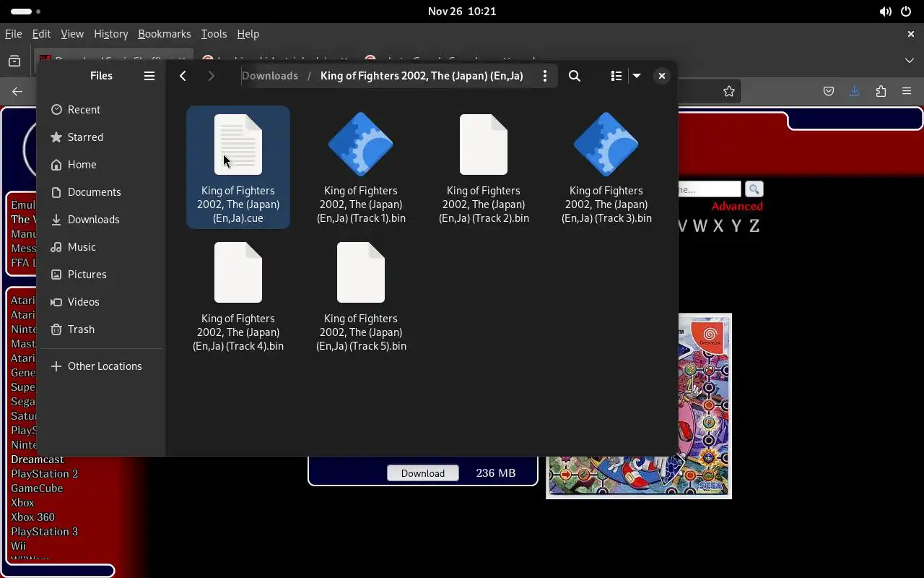Click the Download button on webpage
Viewport: 924px width, 578px height.
point(423,473)
